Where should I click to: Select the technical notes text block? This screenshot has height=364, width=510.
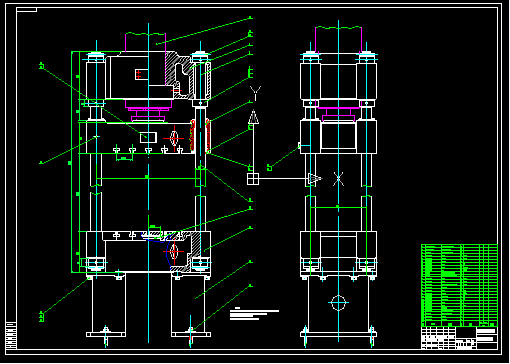coord(254,314)
